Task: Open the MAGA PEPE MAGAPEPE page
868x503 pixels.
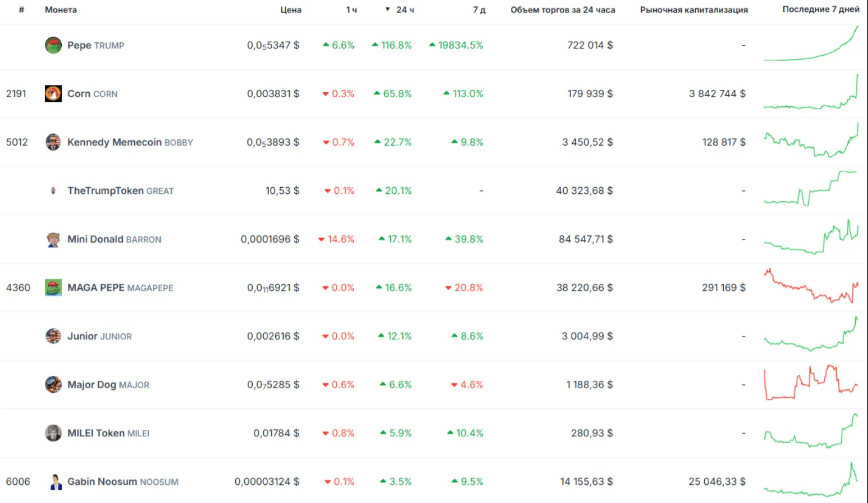Action: [x=120, y=288]
